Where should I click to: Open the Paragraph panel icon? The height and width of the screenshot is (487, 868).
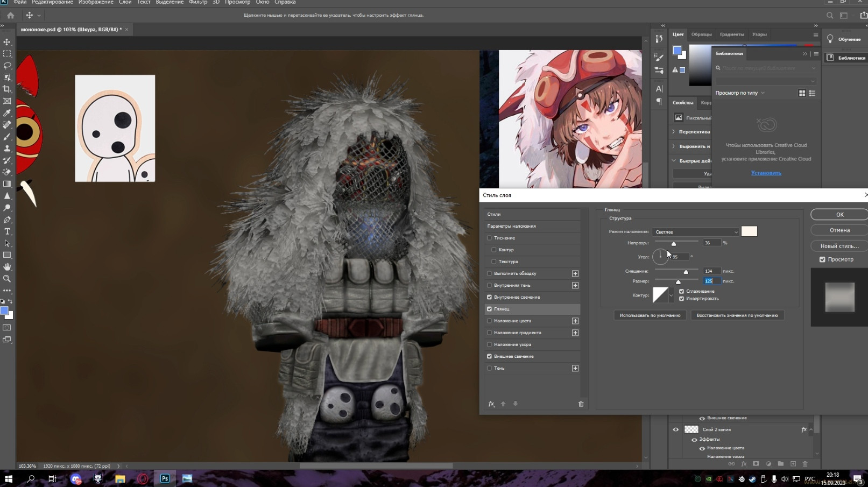[659, 101]
